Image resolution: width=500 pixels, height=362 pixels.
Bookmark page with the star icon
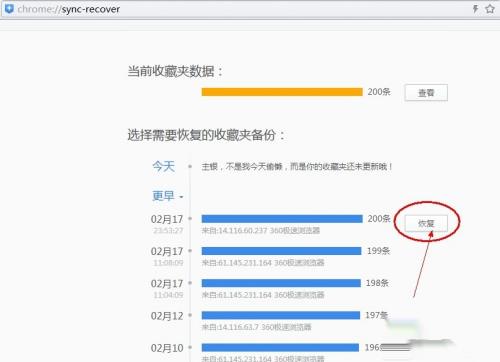click(x=490, y=9)
